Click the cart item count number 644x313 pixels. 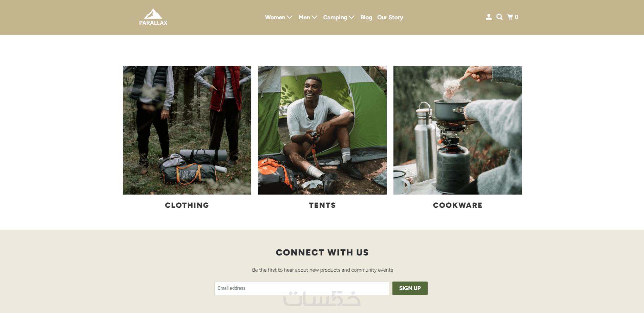[x=517, y=17]
